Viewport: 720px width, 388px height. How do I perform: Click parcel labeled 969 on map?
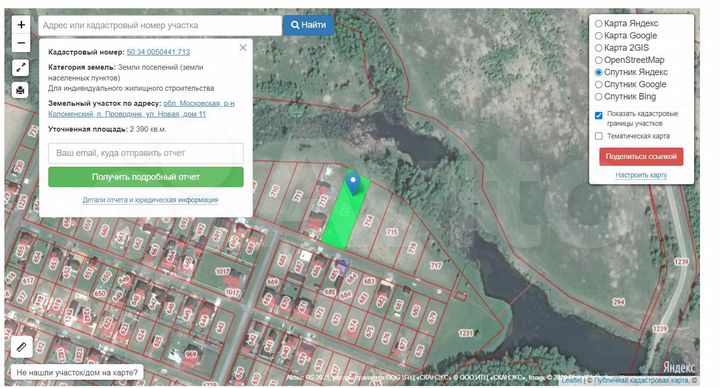click(x=191, y=354)
